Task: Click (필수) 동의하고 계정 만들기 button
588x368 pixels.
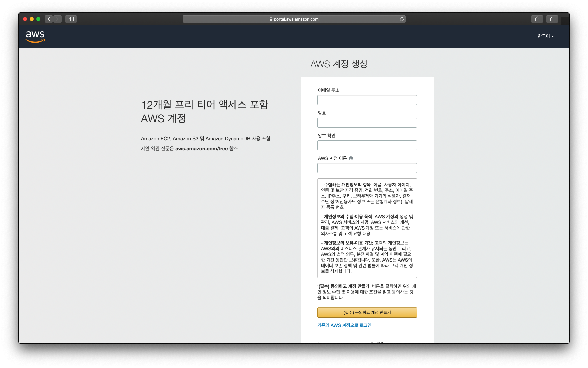Action: tap(367, 312)
